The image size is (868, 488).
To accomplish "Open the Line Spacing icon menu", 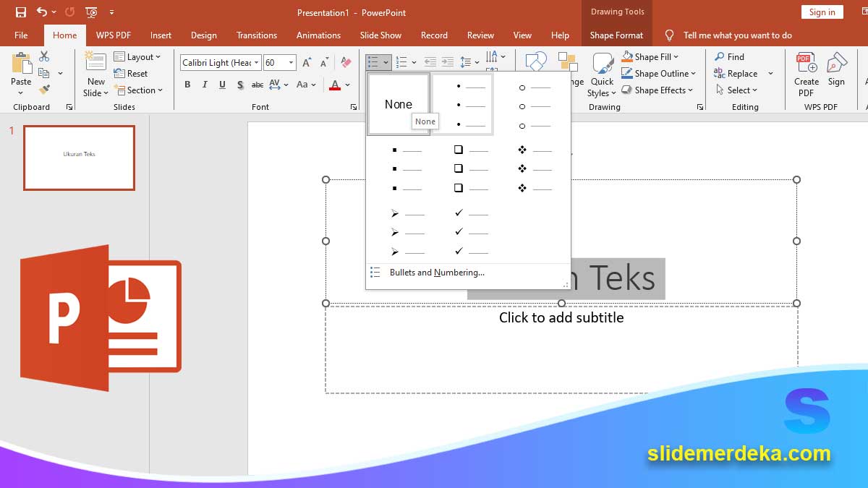I will coord(469,63).
